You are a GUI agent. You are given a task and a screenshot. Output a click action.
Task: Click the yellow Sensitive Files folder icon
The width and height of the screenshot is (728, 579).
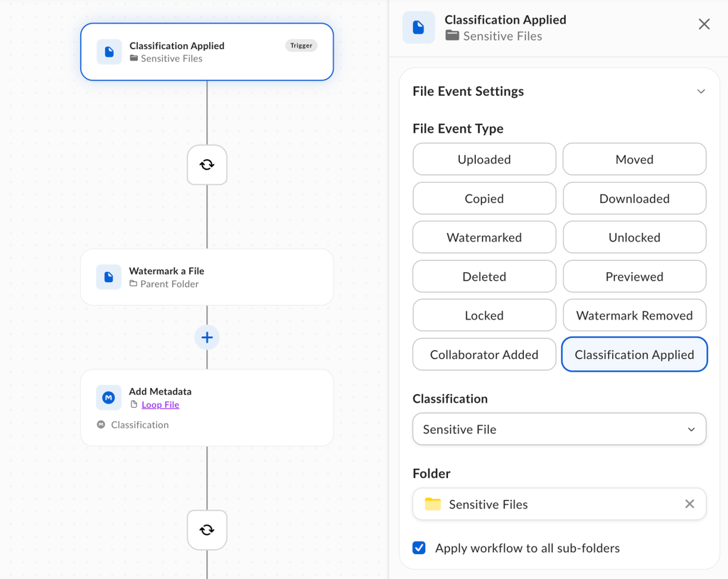point(433,504)
